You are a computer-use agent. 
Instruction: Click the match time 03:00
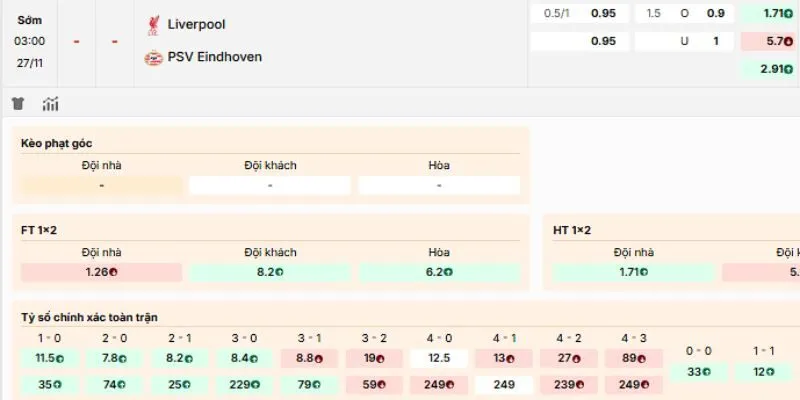(30, 41)
